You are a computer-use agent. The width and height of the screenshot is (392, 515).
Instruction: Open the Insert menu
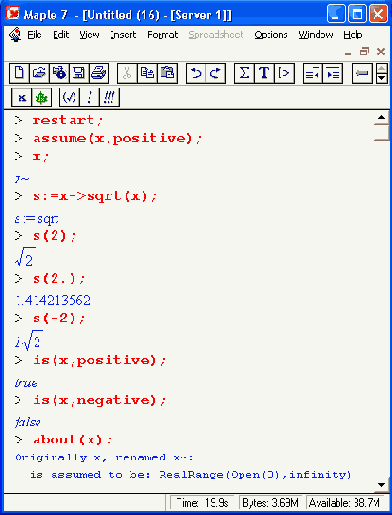point(123,35)
